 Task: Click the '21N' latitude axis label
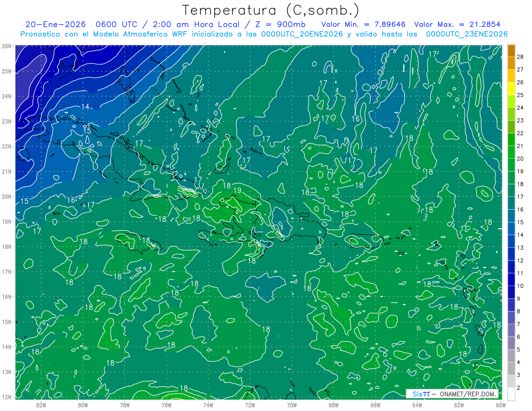point(7,171)
